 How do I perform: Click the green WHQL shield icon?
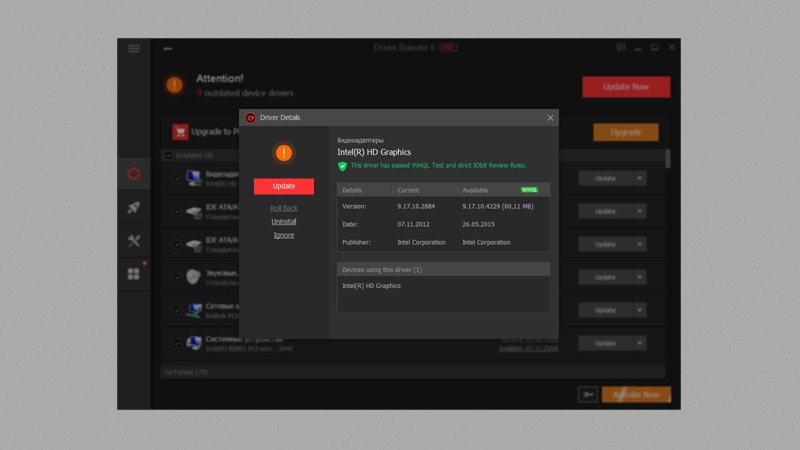342,166
